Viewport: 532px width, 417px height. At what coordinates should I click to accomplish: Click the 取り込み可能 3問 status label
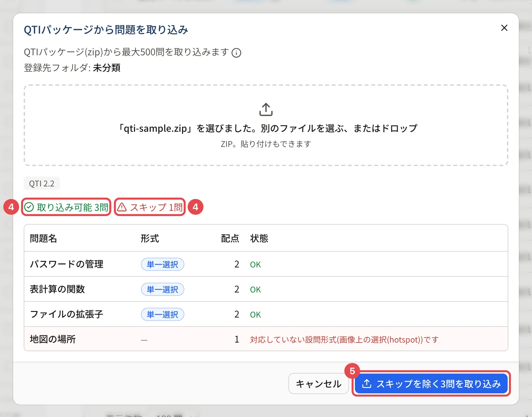tap(66, 207)
